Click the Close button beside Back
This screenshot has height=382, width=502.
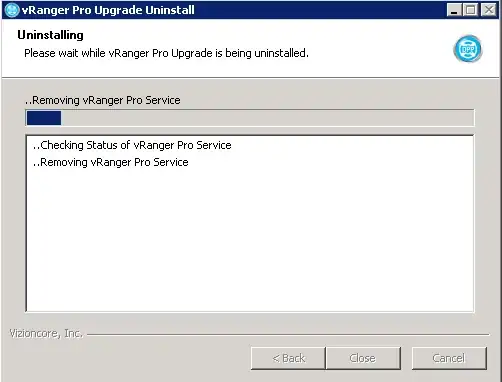click(363, 358)
